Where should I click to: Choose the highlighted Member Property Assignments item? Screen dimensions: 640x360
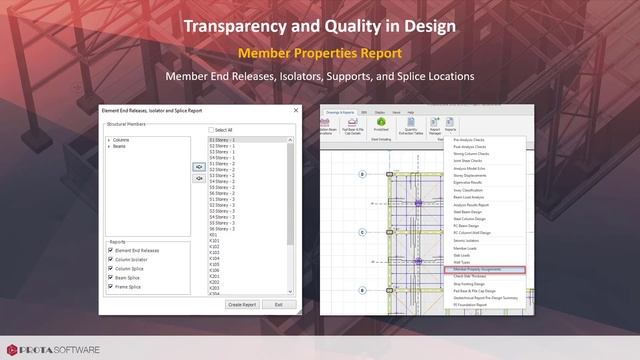[x=484, y=269]
